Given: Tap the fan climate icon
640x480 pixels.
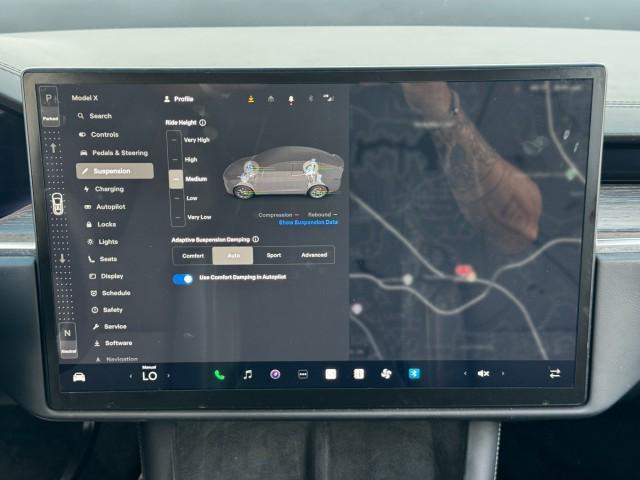Looking at the screenshot, I should [386, 374].
